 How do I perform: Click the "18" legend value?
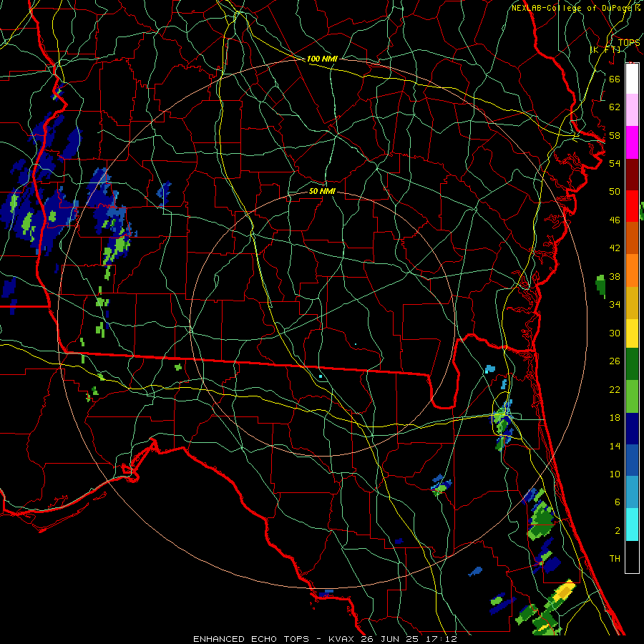[615, 418]
